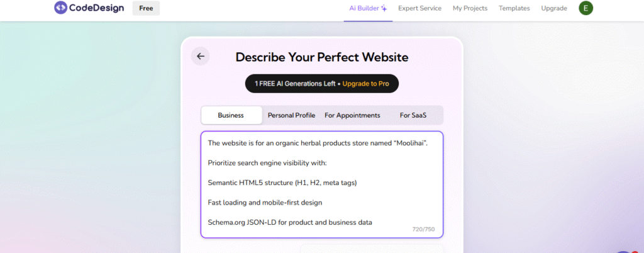Click the CodeDesign brand name text
The height and width of the screenshot is (253, 644).
[x=97, y=8]
